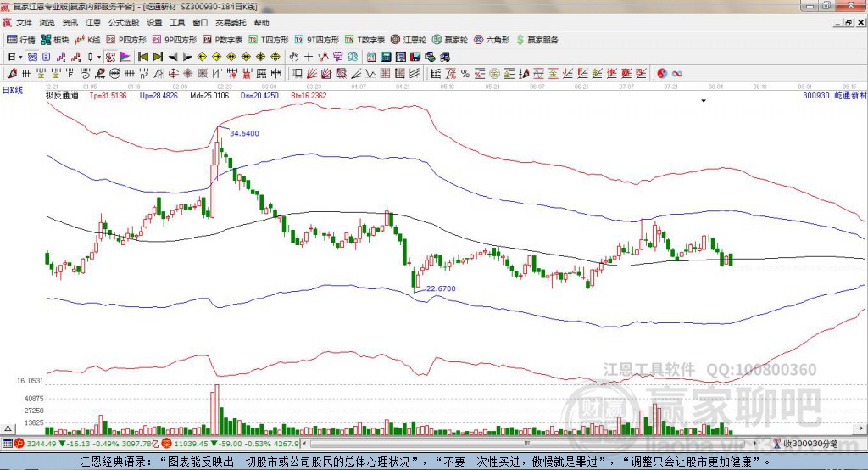Open the 帮助 menu
Viewport: 868px width, 470px height.
(261, 23)
